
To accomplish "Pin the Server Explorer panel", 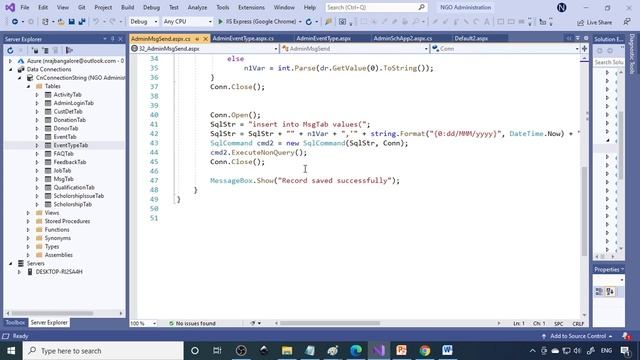I will (113, 39).
